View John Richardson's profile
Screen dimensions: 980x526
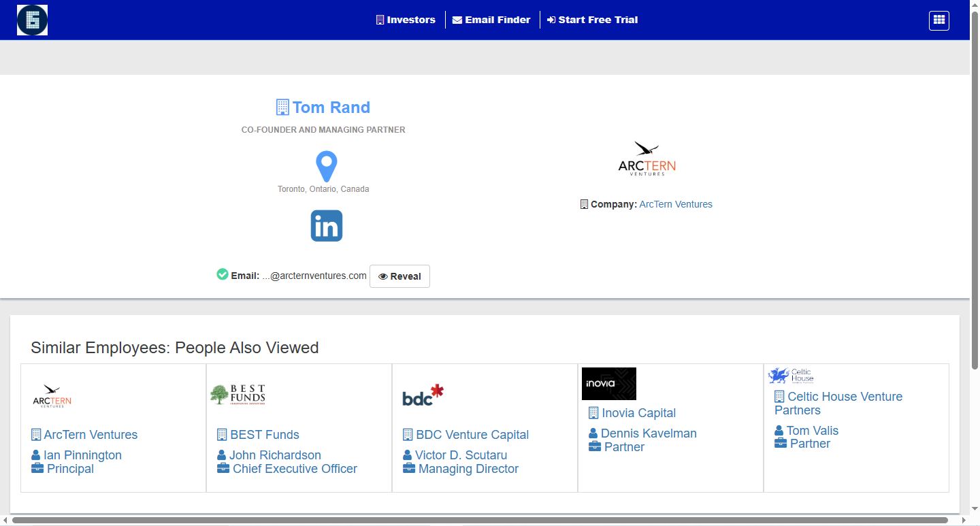tap(275, 455)
